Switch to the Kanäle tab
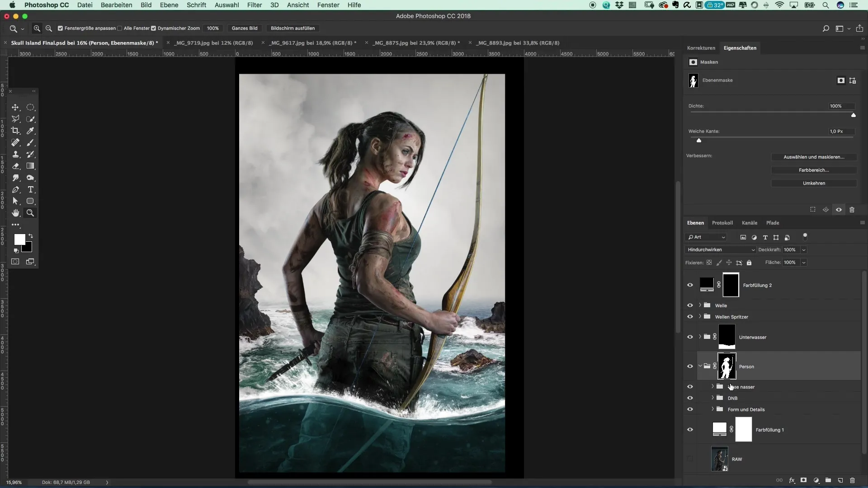 tap(749, 223)
